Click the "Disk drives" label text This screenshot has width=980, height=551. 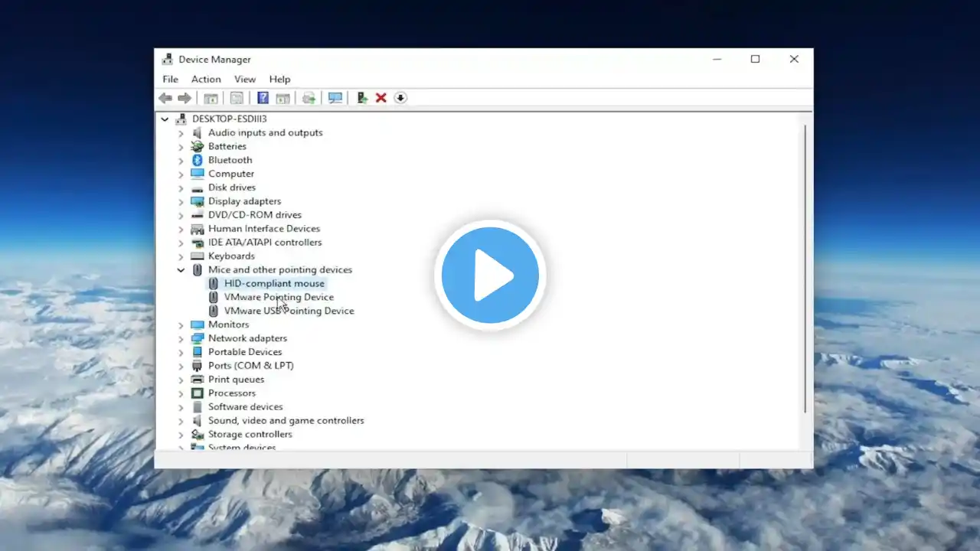[x=232, y=188]
